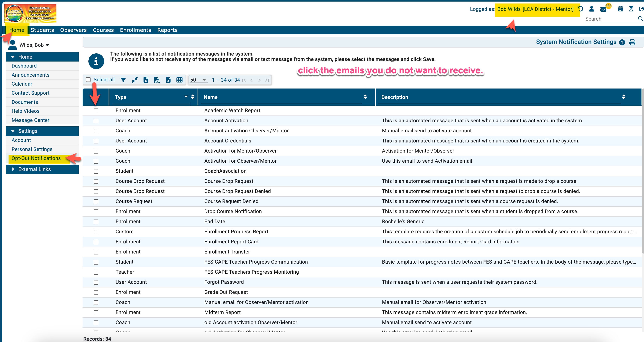
Task: Tick the Select all checkbox
Action: click(88, 80)
